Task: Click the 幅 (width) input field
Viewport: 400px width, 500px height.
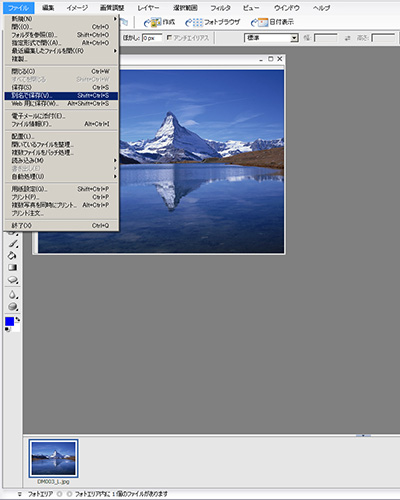Action: click(x=326, y=38)
